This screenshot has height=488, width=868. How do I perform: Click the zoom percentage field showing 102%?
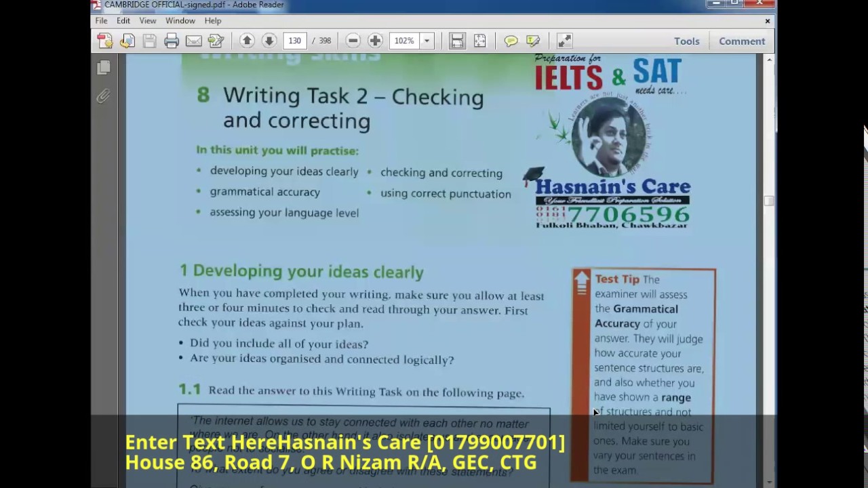click(x=405, y=41)
